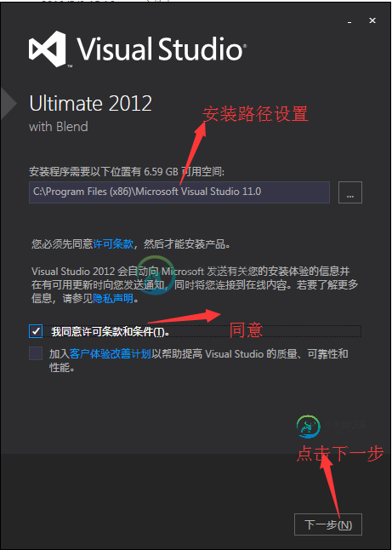This screenshot has width=392, height=550.
Task: Click the 我同意许可条款和条件(T) label text
Action: point(111,332)
